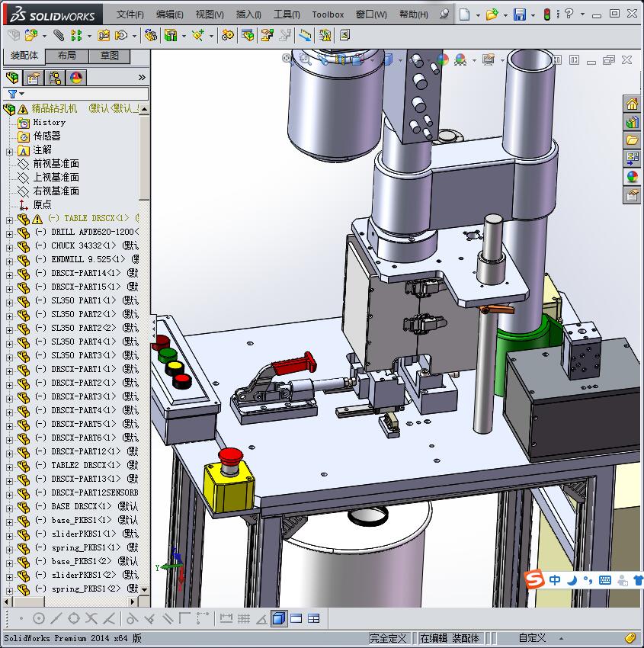Toggle the four-view viewport layout button
644x648 pixels.
314,618
